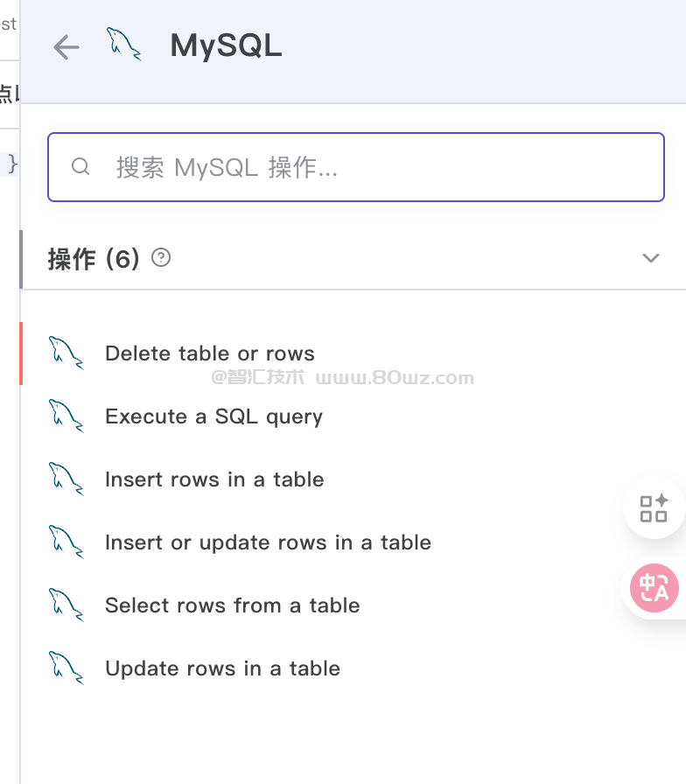Click dolphin icon beside Delete table or rows
Viewport: 686px width, 784px height.
pyautogui.click(x=66, y=353)
